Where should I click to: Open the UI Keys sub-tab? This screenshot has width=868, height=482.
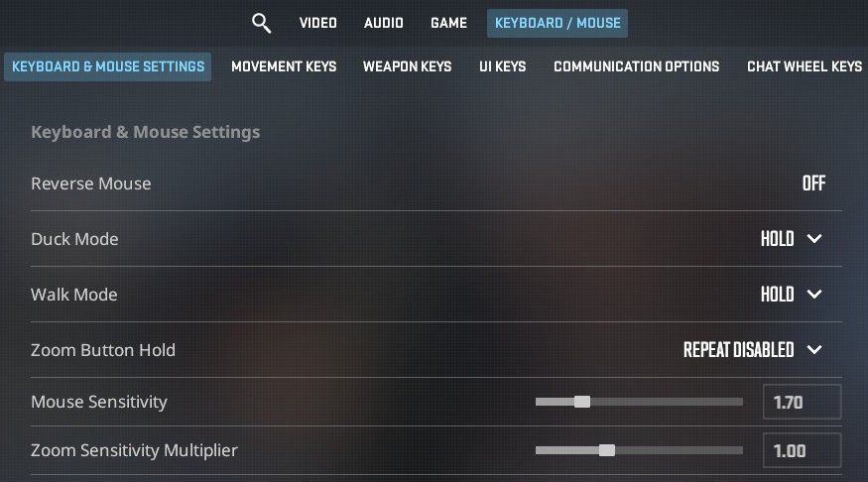503,67
